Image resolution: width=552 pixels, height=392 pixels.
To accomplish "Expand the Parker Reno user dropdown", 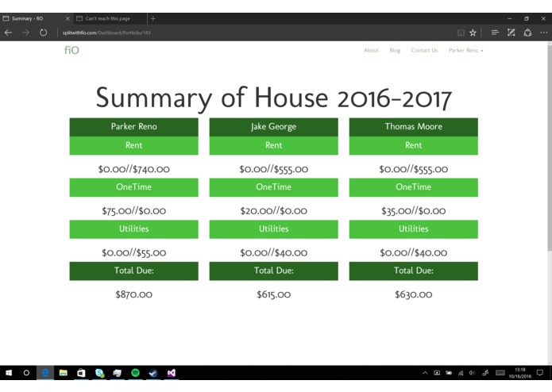I will [x=465, y=50].
